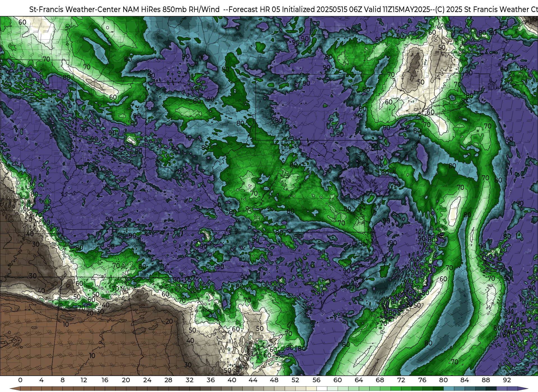538x392 pixels.
Task: Select colorbar tick label 68
Action: click(x=380, y=380)
